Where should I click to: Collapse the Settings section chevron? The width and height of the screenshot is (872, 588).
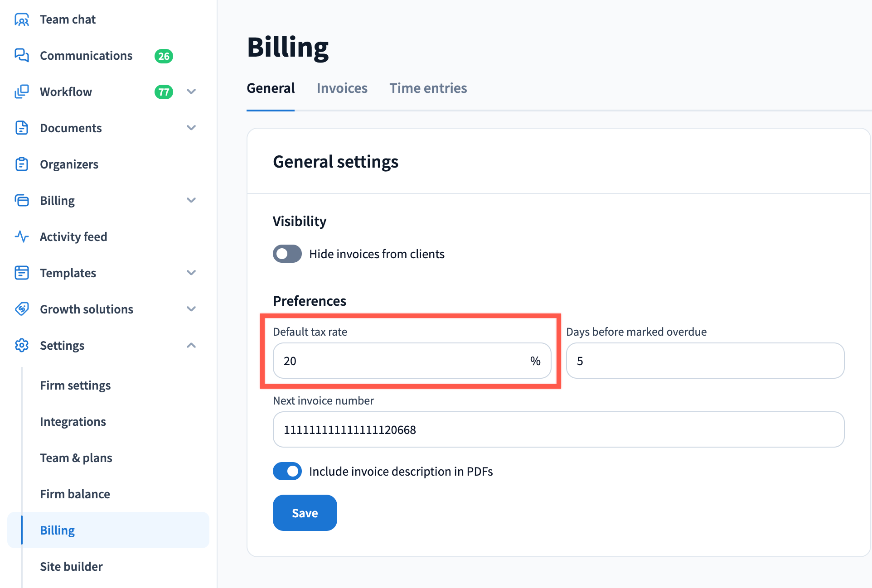[191, 345]
